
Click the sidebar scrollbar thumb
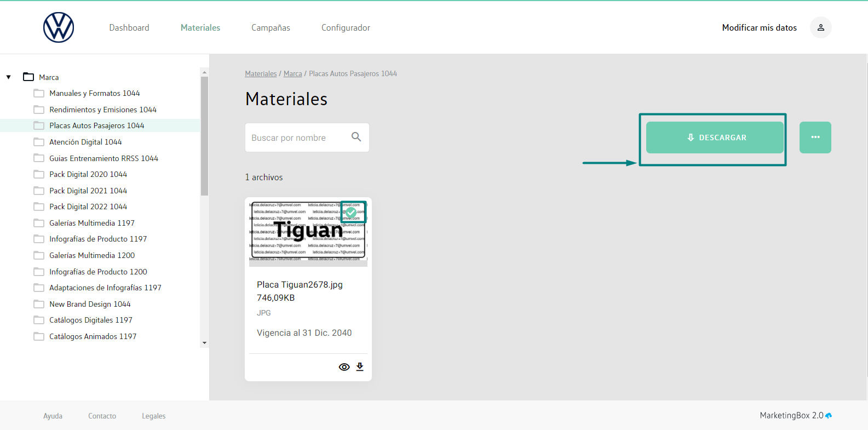(204, 136)
